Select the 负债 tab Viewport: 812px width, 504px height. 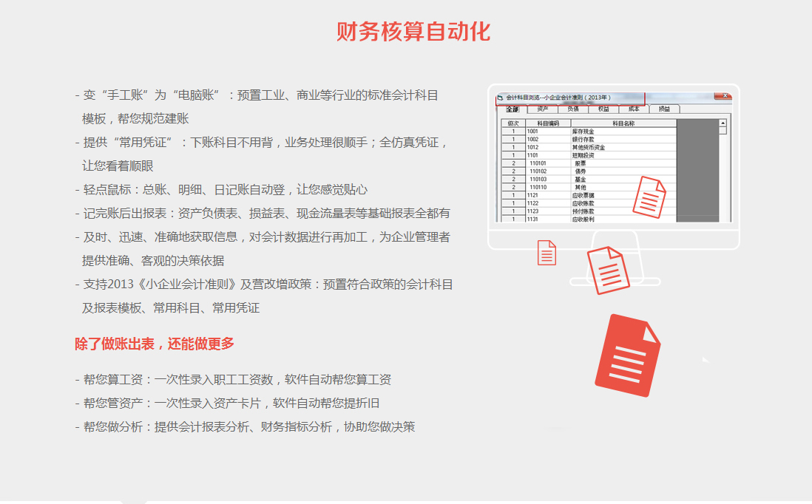coord(572,109)
